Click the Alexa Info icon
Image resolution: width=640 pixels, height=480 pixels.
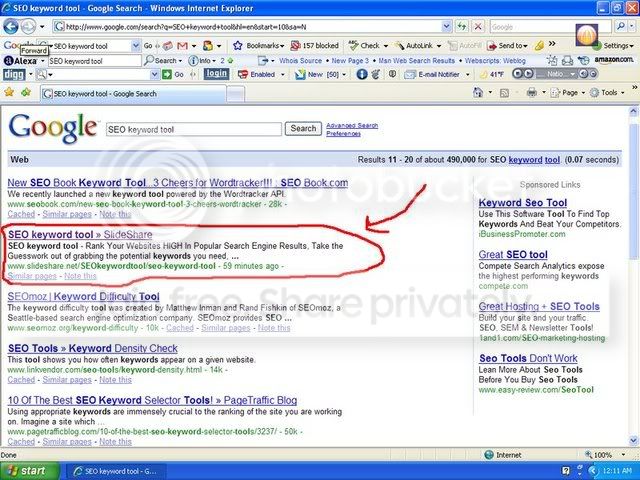193,61
